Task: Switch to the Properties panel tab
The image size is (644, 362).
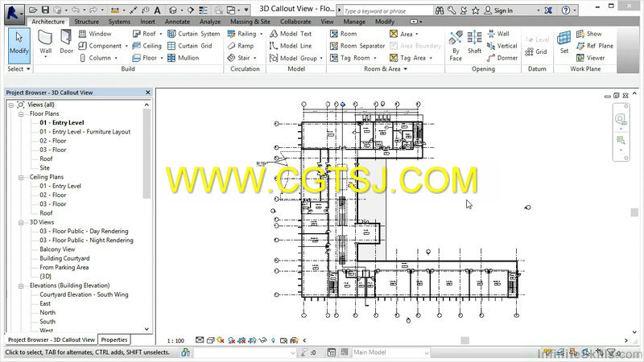Action: tap(114, 339)
